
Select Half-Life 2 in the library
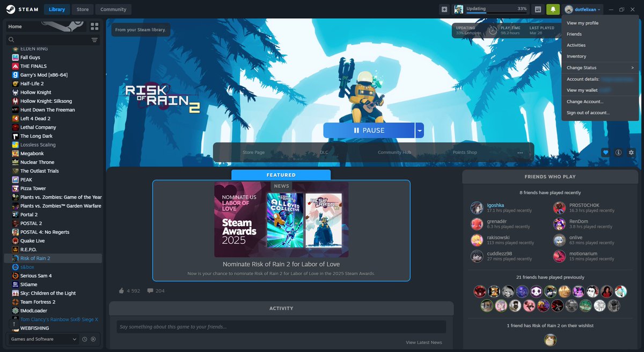click(32, 83)
